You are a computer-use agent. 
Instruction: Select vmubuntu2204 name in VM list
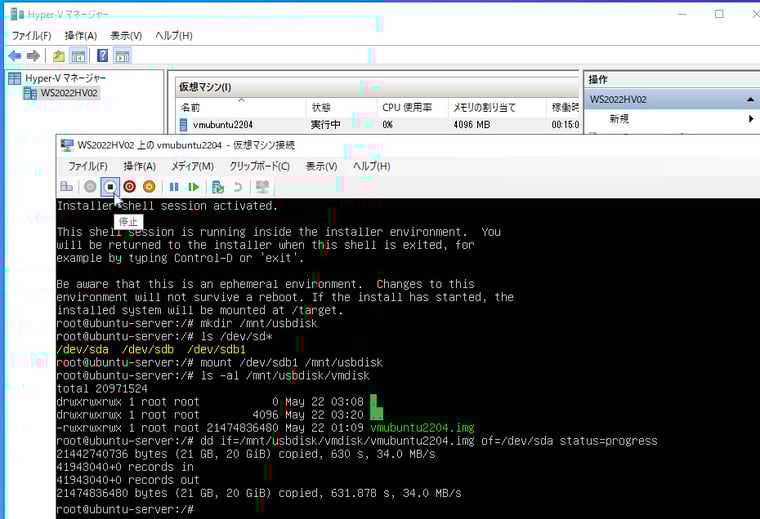pos(223,125)
